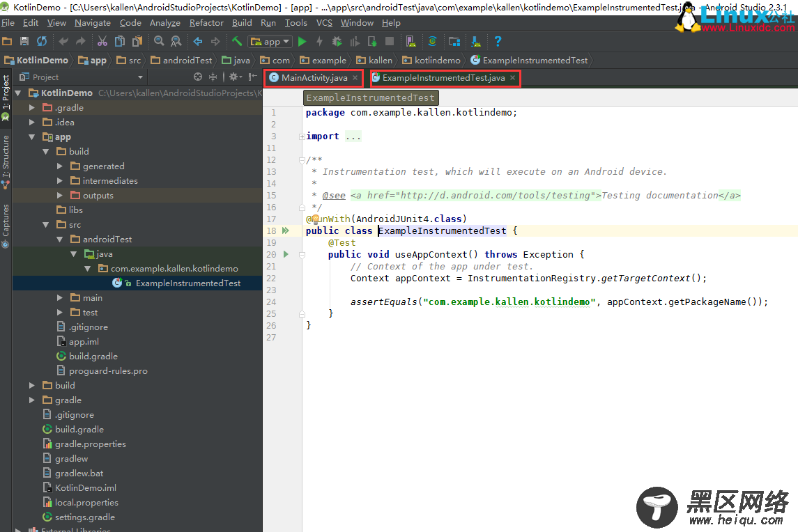The height and width of the screenshot is (532, 798).
Task: Click the Replace magnifier icon
Action: tap(176, 41)
